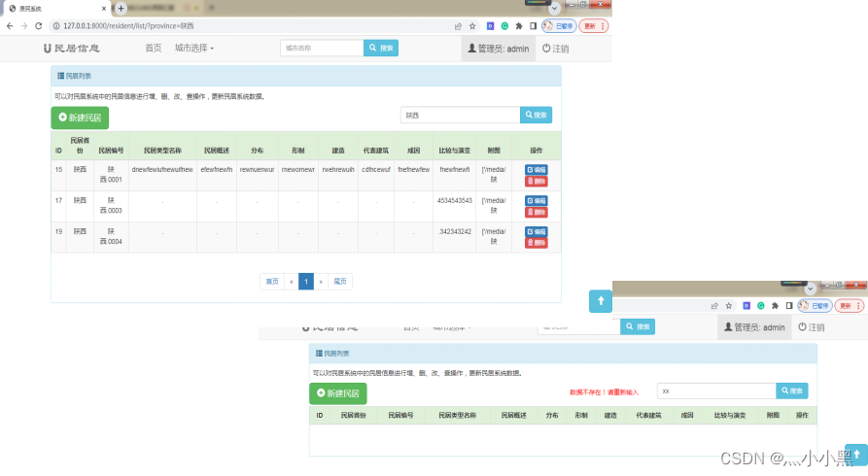Click 搜索 beside the xx search field
Screen dimensions: 868x476
click(792, 391)
